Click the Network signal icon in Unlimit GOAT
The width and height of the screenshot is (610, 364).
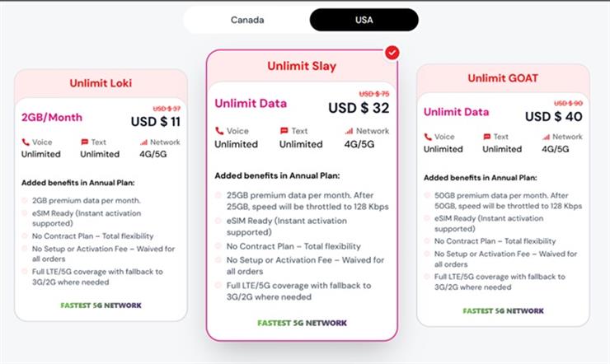(546, 137)
